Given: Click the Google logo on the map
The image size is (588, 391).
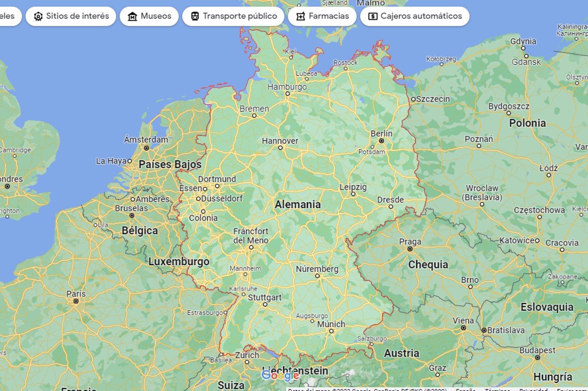Looking at the screenshot, I should 280,376.
